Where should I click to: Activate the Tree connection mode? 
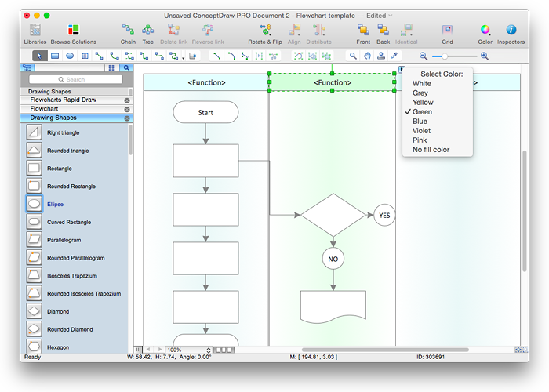pos(147,34)
